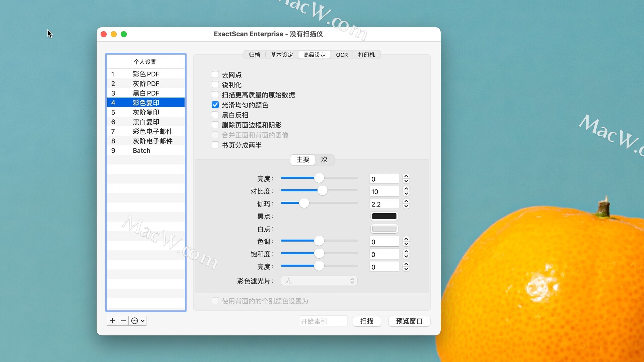The image size is (644, 362).
Task: Switch to the 归档 tab
Action: 254,55
